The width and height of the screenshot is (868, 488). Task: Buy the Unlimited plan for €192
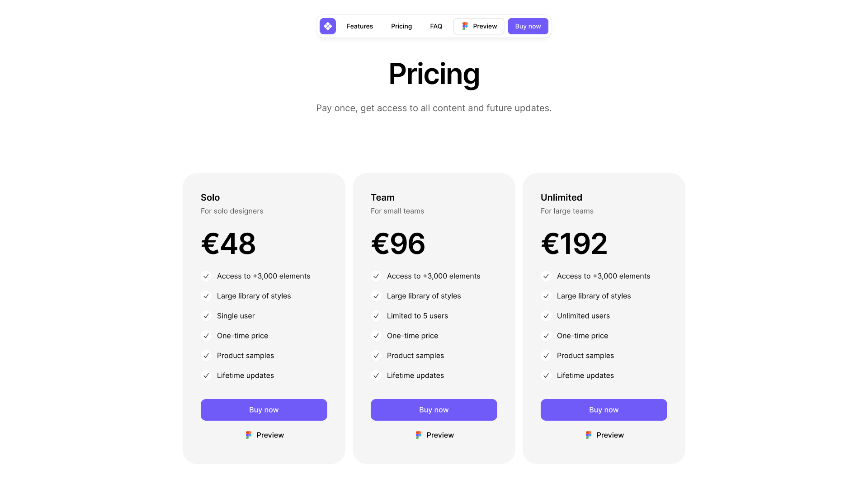(604, 410)
